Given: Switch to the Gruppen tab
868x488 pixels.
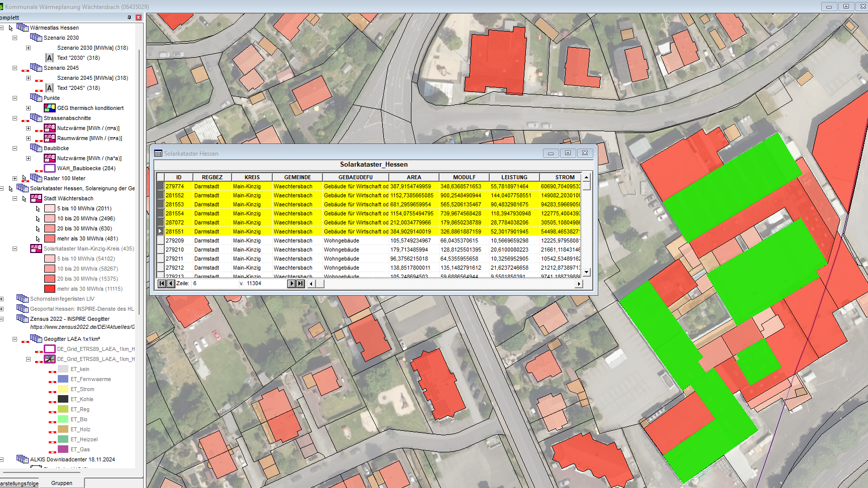Looking at the screenshot, I should (62, 483).
